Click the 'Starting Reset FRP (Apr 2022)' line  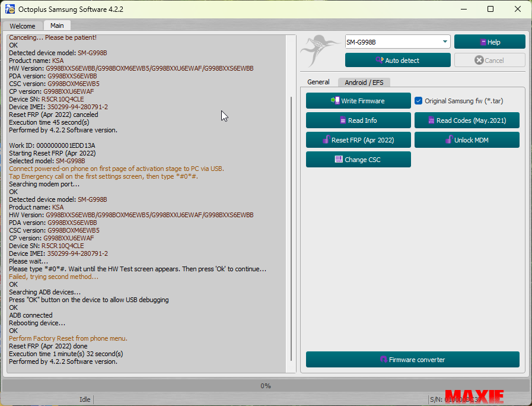[52, 154]
